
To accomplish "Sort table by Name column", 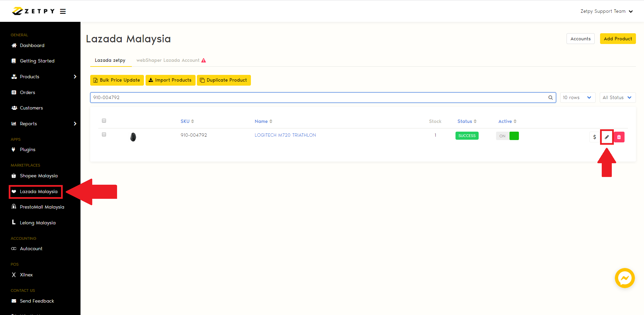I will [x=263, y=121].
